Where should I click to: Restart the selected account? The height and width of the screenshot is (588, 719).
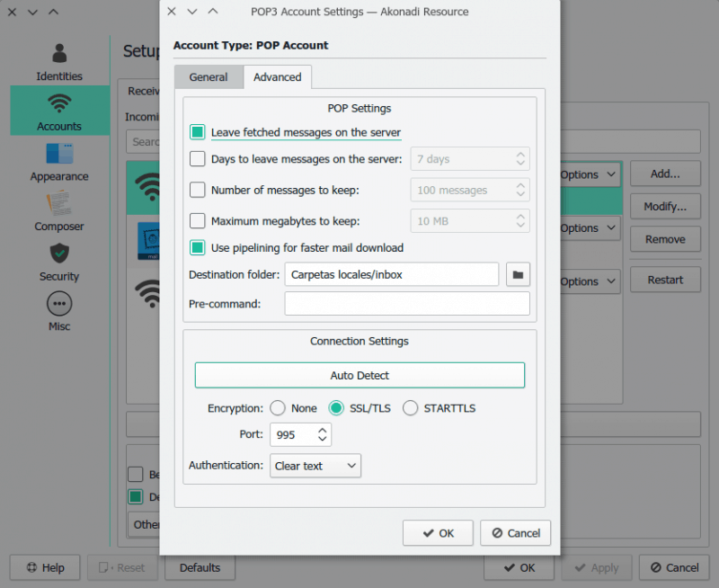pos(665,280)
